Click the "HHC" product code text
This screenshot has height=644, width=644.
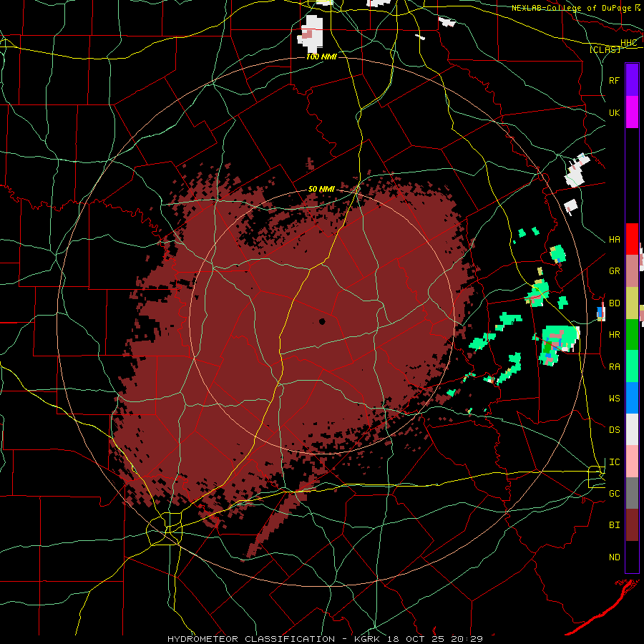point(628,43)
